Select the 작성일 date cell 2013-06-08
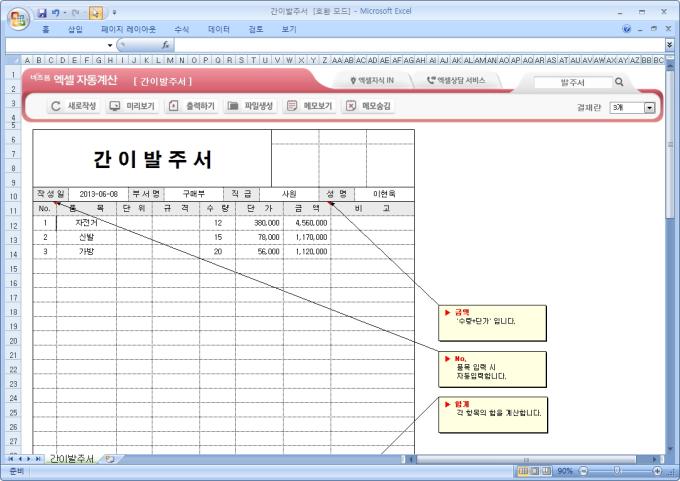Screen dimensions: 680x481 tap(98, 194)
